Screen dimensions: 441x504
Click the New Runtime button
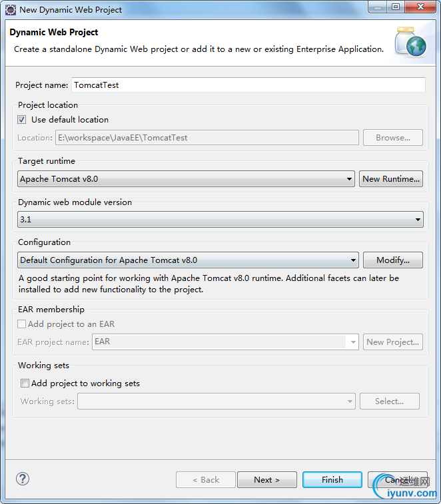[391, 178]
